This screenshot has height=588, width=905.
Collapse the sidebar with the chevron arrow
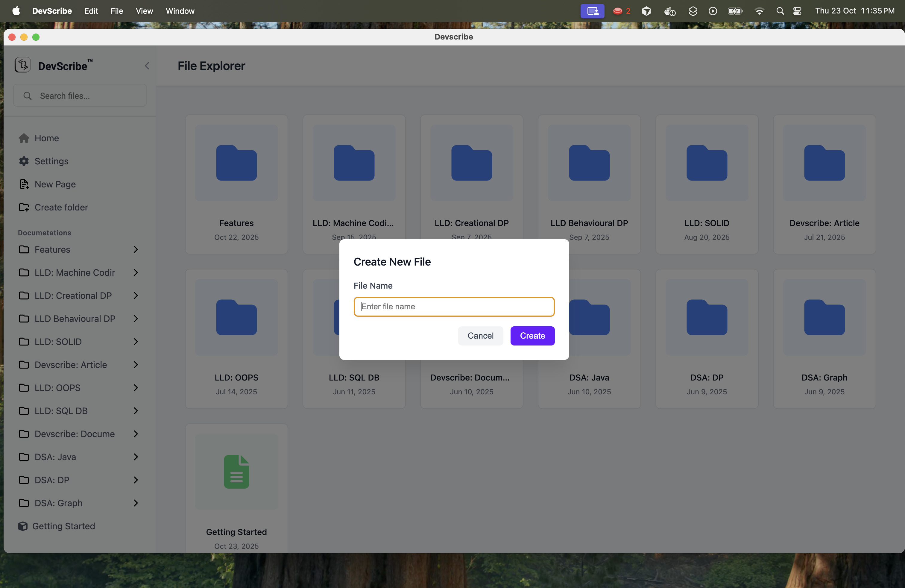tap(147, 66)
